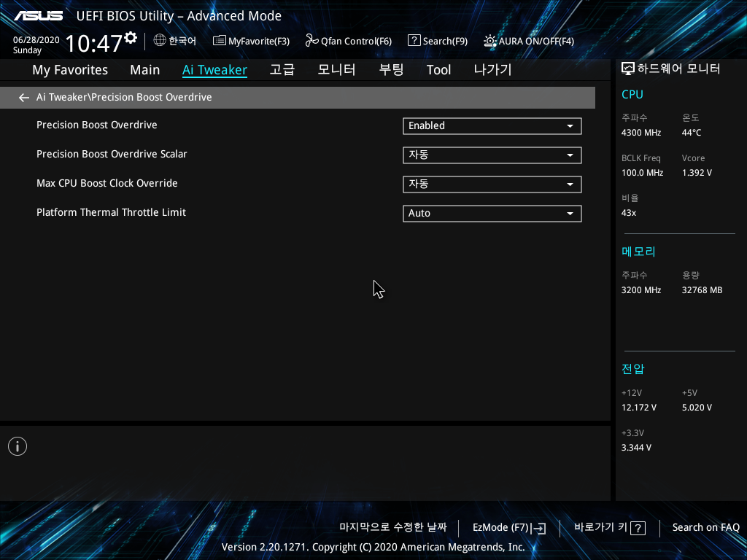Select Platform Thermal Throttle Limit label

pyautogui.click(x=111, y=212)
